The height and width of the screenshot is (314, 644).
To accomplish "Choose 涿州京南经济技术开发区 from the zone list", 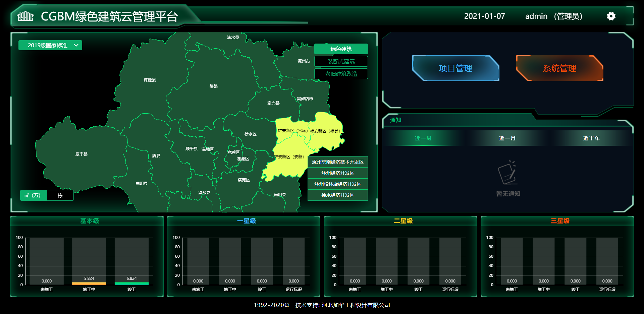I will (337, 162).
